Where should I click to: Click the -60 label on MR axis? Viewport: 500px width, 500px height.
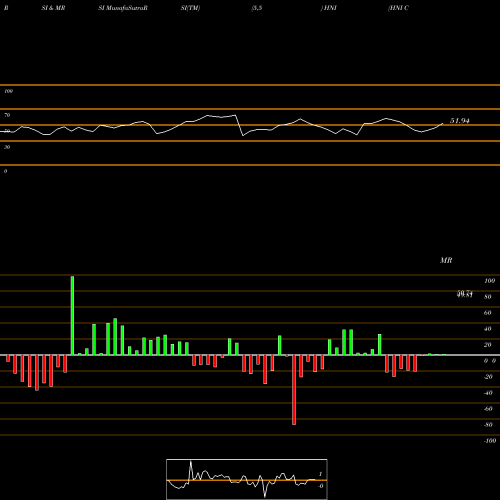pyautogui.click(x=488, y=409)
